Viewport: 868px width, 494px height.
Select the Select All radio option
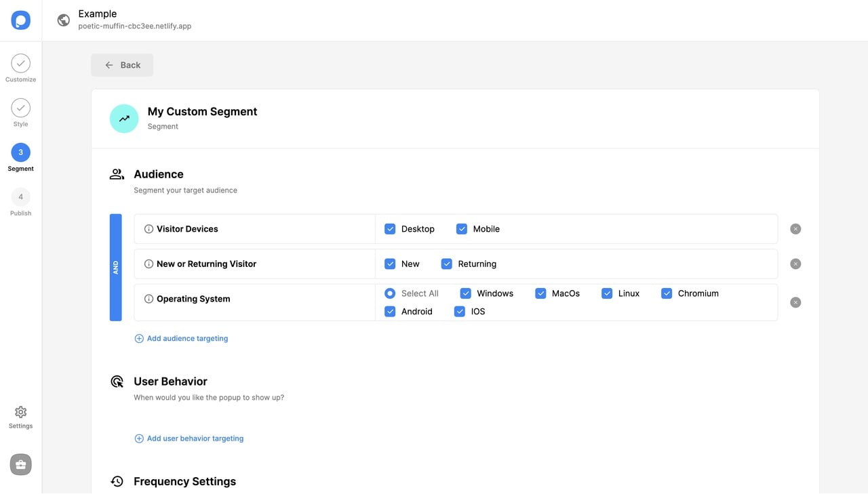[390, 293]
